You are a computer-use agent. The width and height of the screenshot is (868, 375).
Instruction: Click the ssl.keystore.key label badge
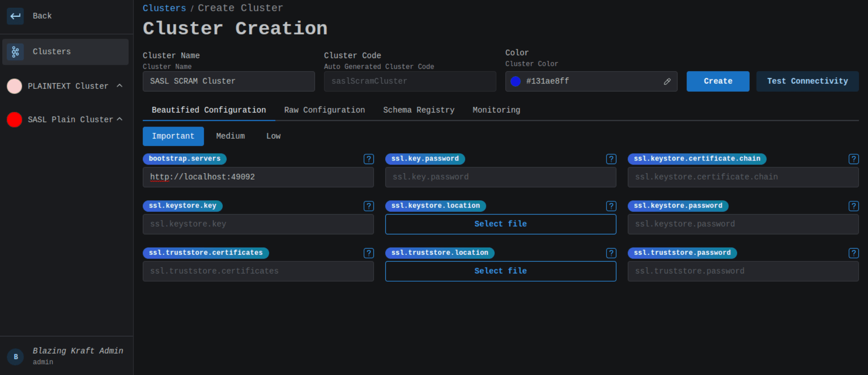(183, 206)
